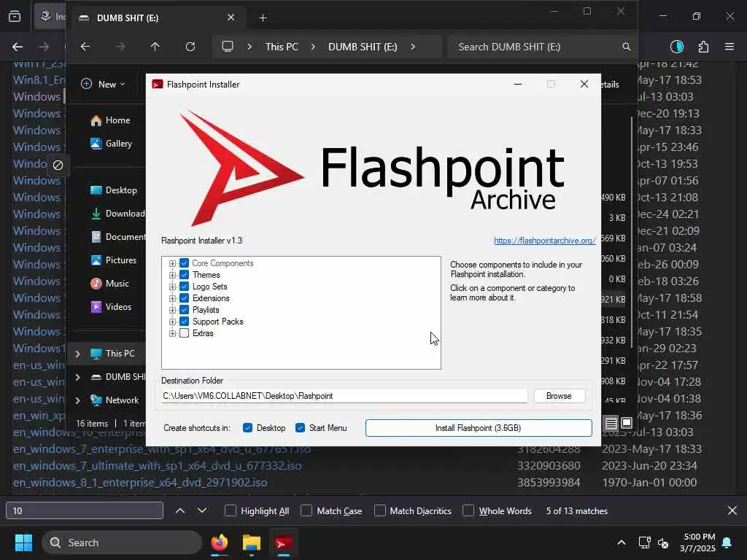This screenshot has width=747, height=560.
Task: Open Pictures in Explorer sidebar
Action: (x=114, y=260)
